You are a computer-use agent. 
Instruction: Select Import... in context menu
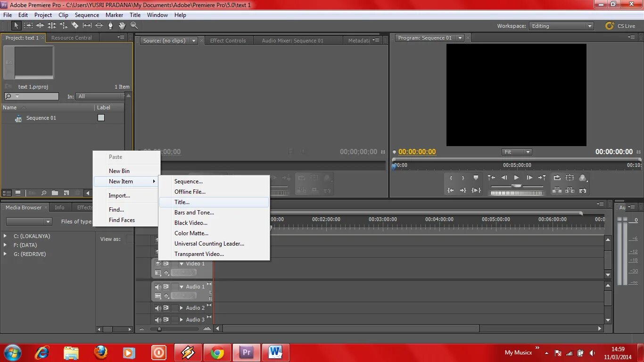[126, 196]
